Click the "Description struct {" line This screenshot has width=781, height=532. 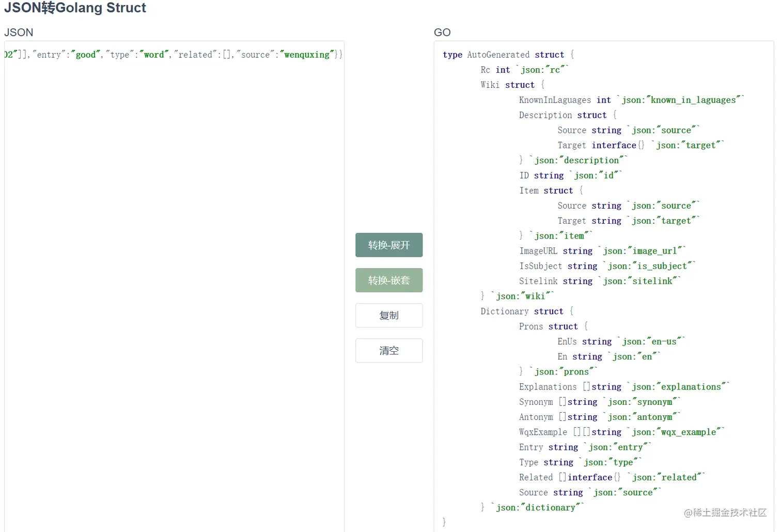click(x=568, y=115)
